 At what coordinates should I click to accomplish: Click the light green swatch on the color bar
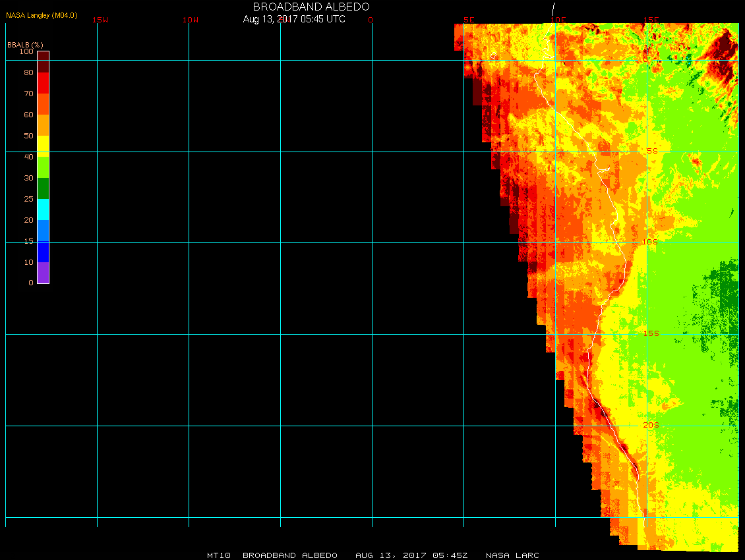point(43,167)
